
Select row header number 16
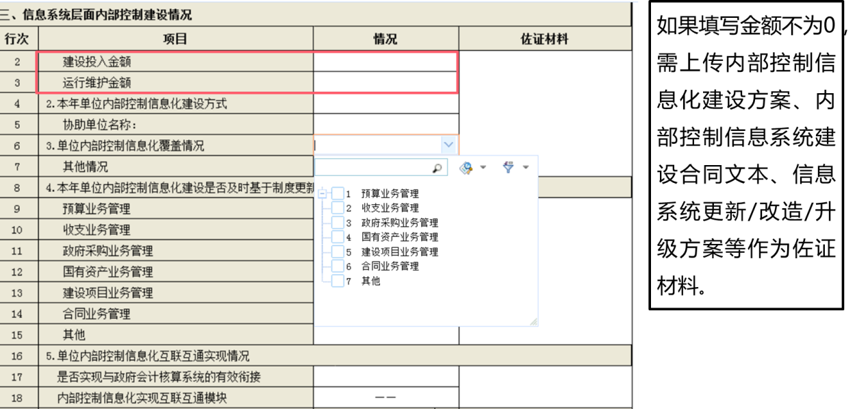18,356
